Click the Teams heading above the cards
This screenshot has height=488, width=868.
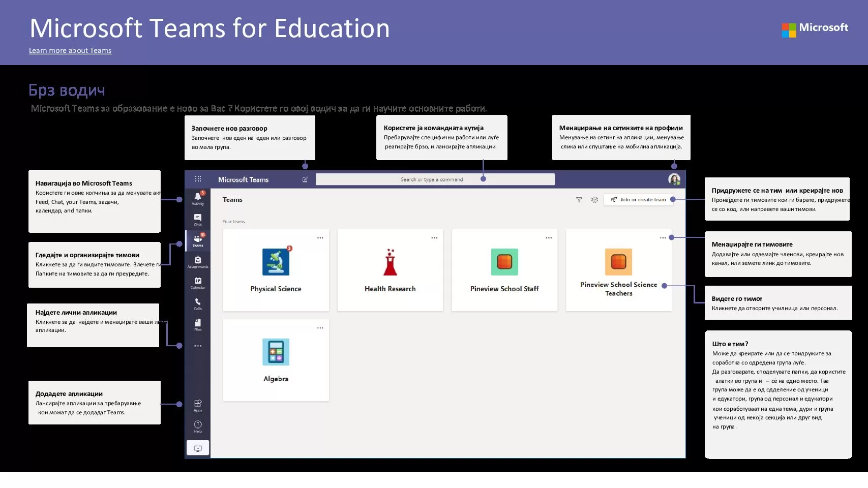point(232,200)
